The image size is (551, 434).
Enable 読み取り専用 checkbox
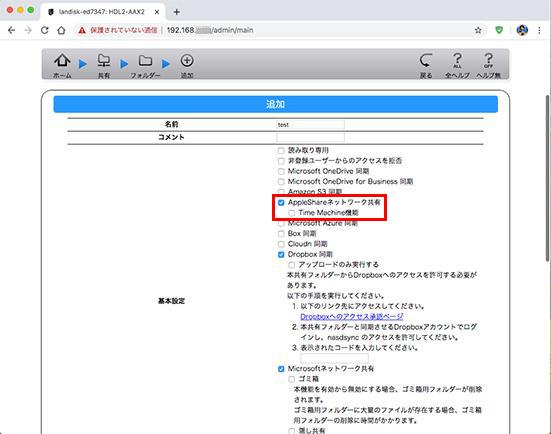click(281, 151)
